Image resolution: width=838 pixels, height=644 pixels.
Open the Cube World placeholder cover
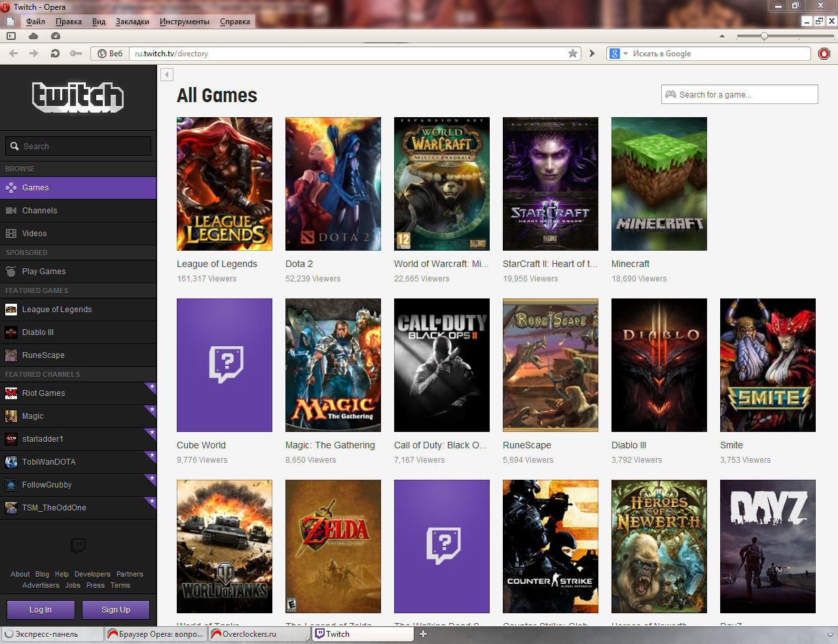tap(225, 365)
